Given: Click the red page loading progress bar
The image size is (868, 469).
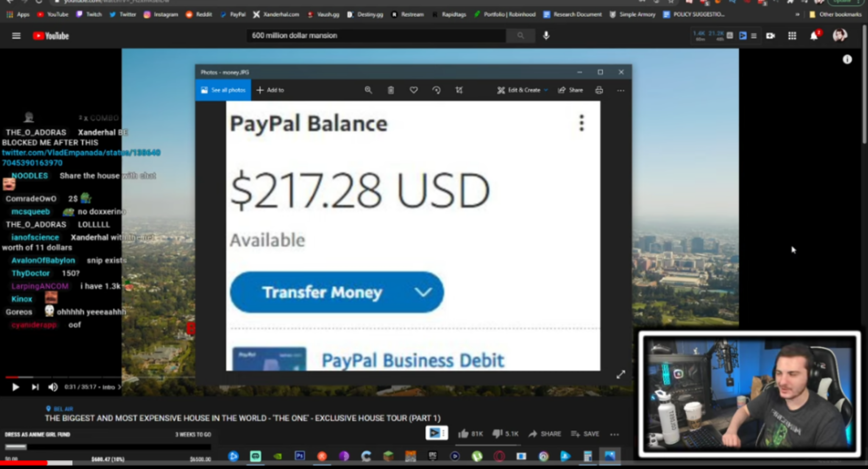Looking at the screenshot, I should [x=23, y=463].
